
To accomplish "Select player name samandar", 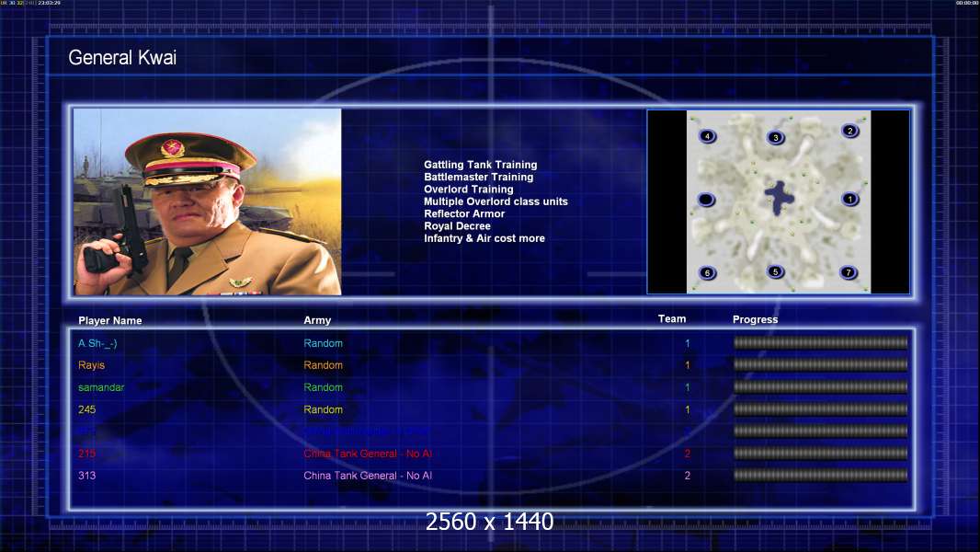I will click(x=101, y=387).
